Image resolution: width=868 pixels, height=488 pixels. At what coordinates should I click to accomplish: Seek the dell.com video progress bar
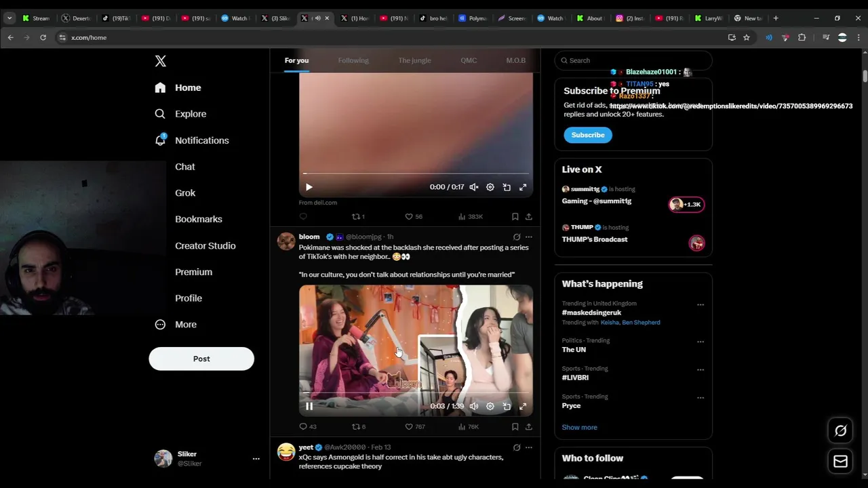click(416, 174)
